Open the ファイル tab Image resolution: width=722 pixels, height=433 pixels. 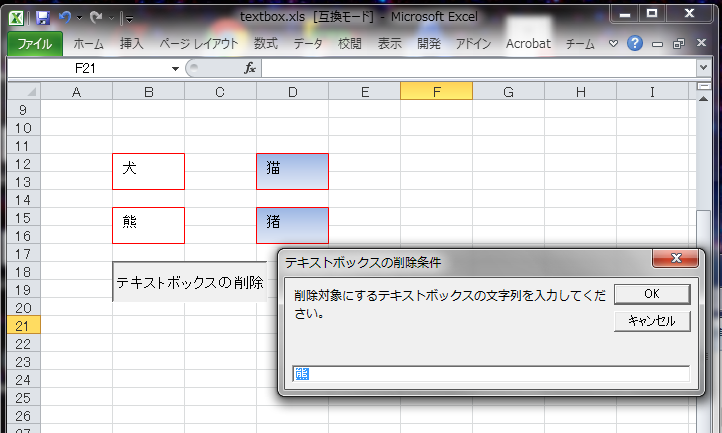click(35, 44)
